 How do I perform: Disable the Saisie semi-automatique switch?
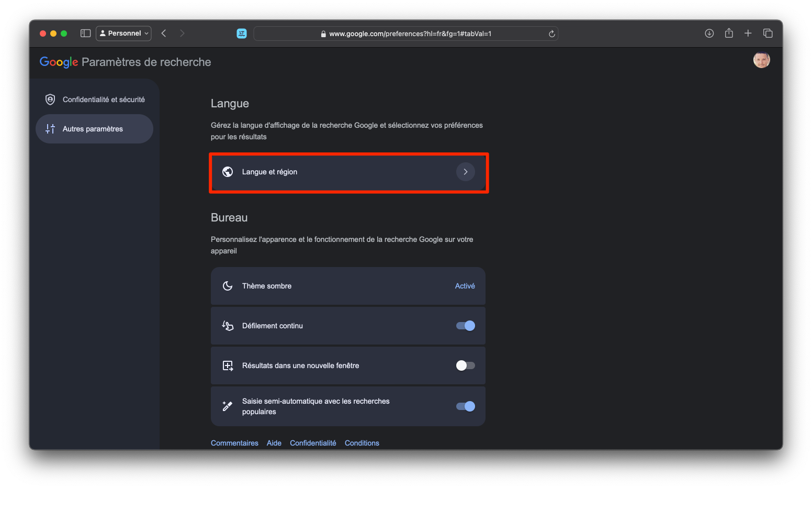(x=466, y=406)
